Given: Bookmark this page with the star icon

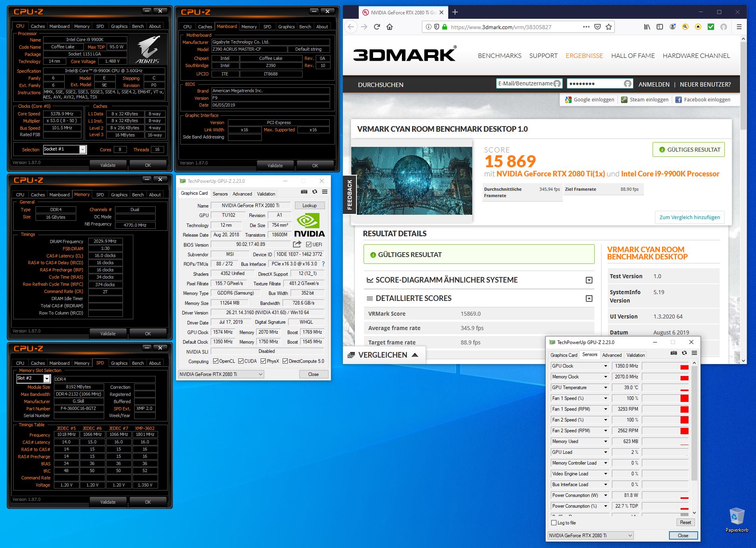Looking at the screenshot, I should tap(609, 27).
